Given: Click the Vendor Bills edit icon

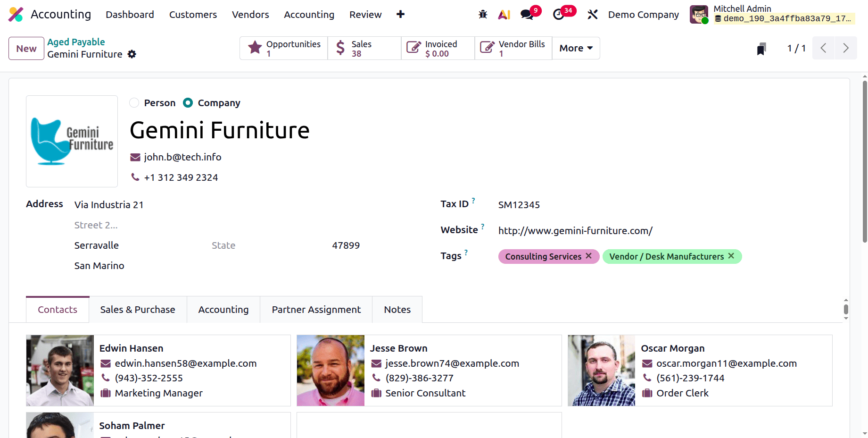Looking at the screenshot, I should coord(487,48).
